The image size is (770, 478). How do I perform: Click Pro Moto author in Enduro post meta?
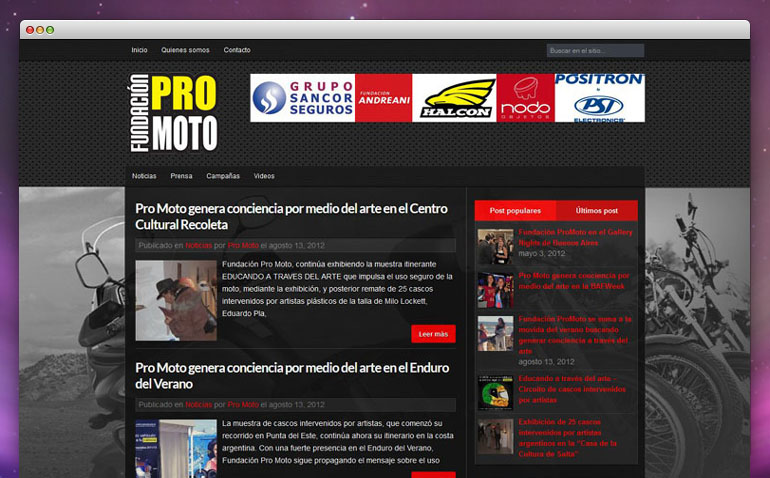243,404
